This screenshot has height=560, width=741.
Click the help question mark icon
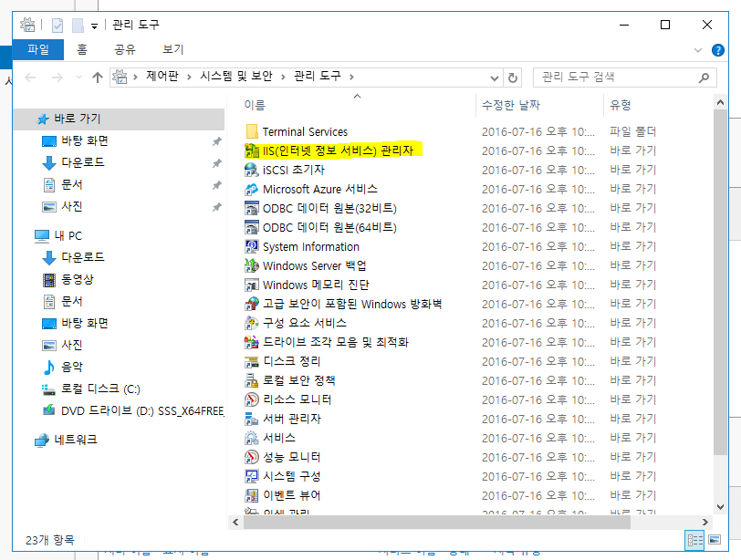(x=718, y=50)
